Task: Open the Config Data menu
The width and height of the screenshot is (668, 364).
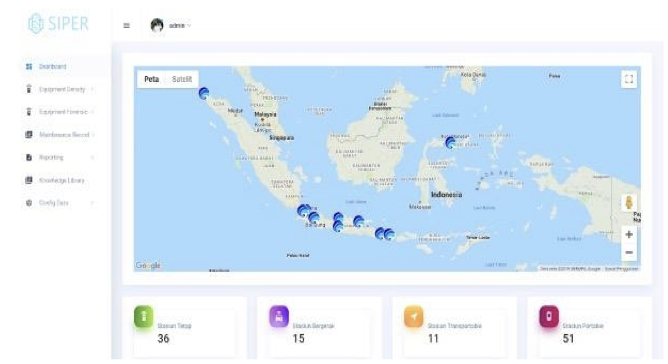Action: [x=54, y=203]
